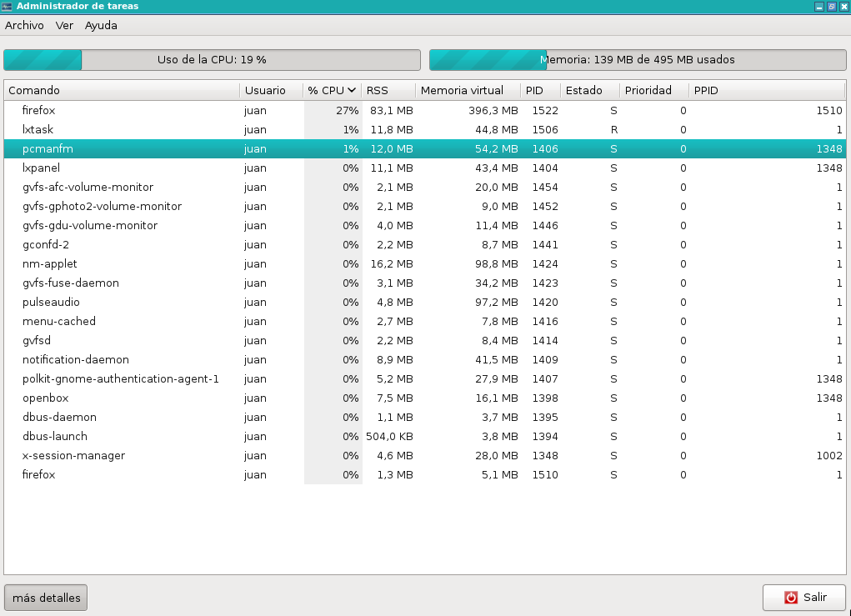Click PID 1398 of openbox
The image size is (851, 616).
pyautogui.click(x=545, y=398)
